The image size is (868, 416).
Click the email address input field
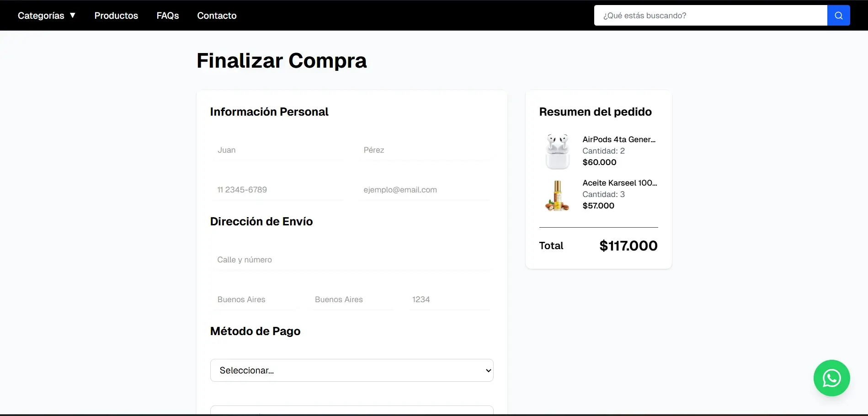click(x=425, y=189)
